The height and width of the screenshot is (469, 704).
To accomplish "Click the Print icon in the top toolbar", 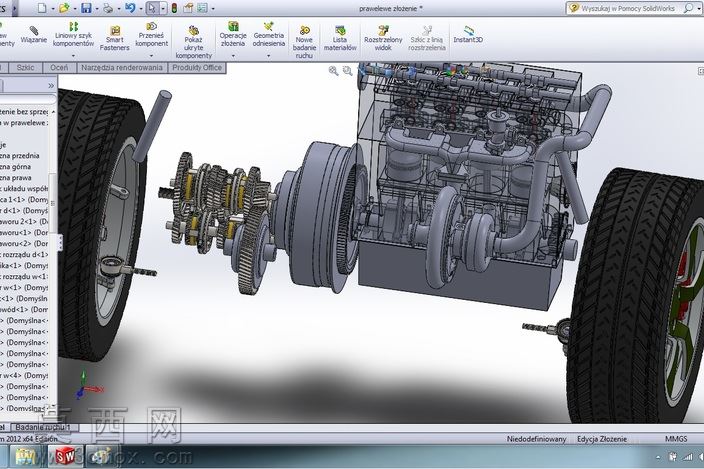I will 108,8.
